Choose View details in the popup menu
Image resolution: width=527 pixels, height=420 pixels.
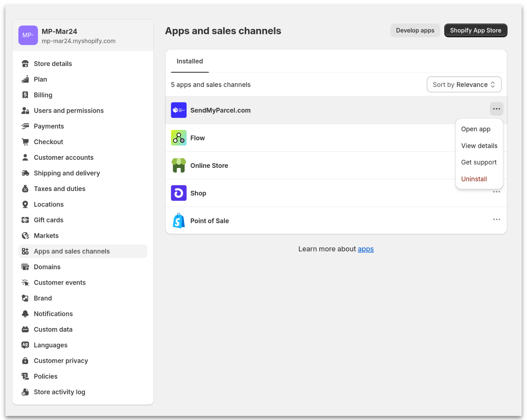479,146
